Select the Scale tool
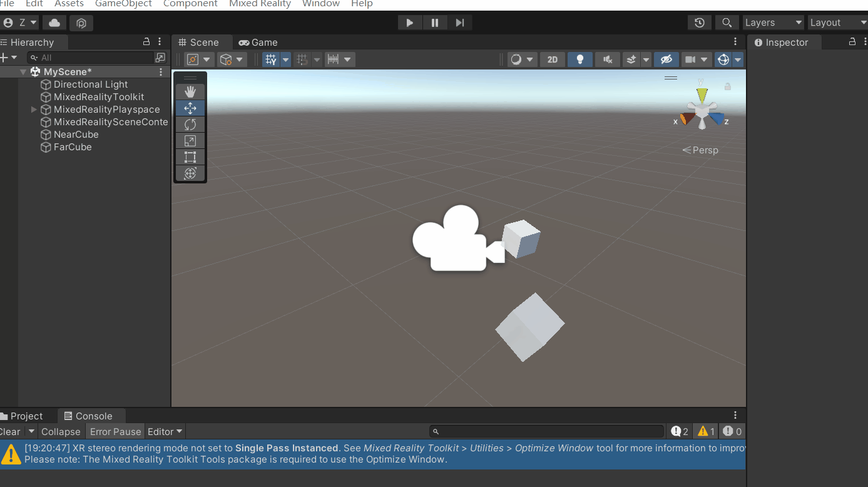868x487 pixels. 190,141
